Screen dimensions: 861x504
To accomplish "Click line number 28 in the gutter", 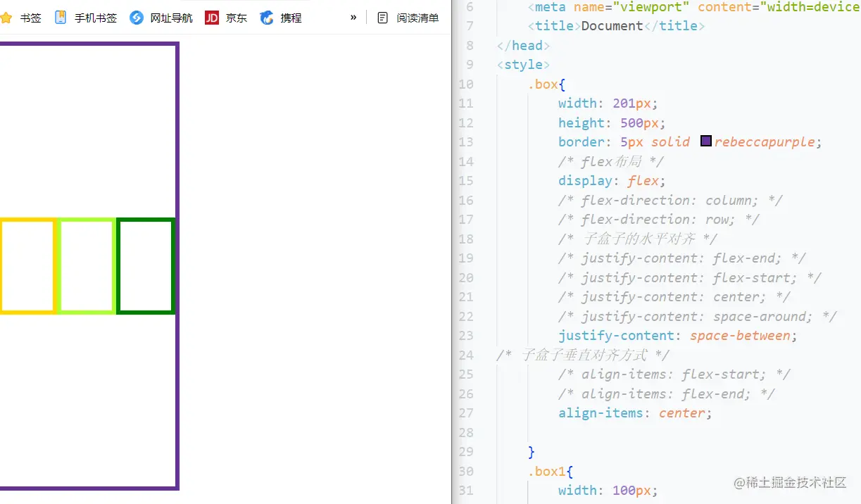I will (x=465, y=432).
